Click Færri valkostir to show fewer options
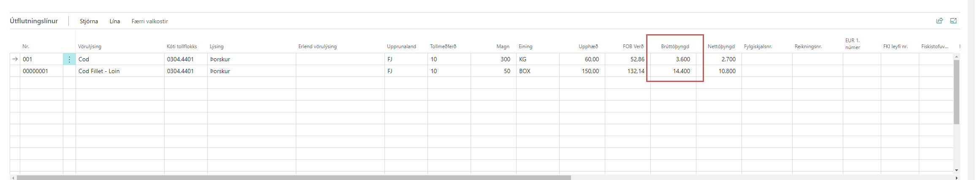The image size is (980, 180). pyautogui.click(x=149, y=21)
